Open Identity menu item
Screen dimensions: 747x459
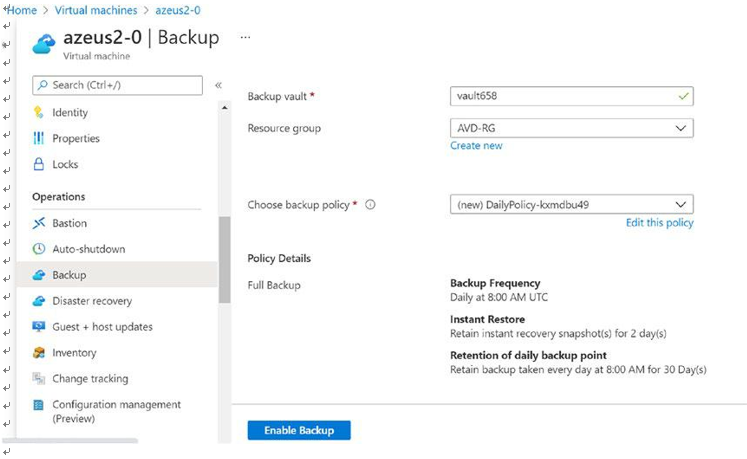(x=70, y=112)
